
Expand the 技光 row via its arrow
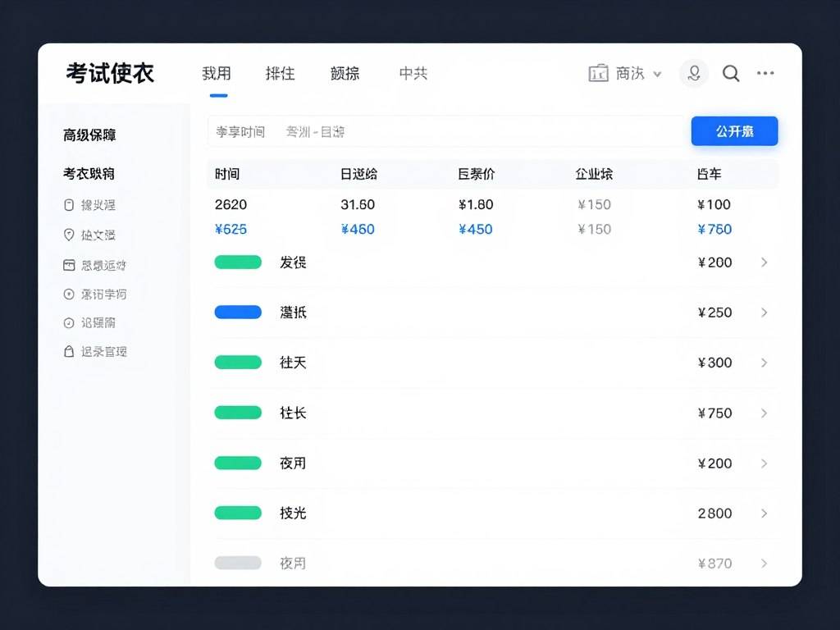point(765,513)
